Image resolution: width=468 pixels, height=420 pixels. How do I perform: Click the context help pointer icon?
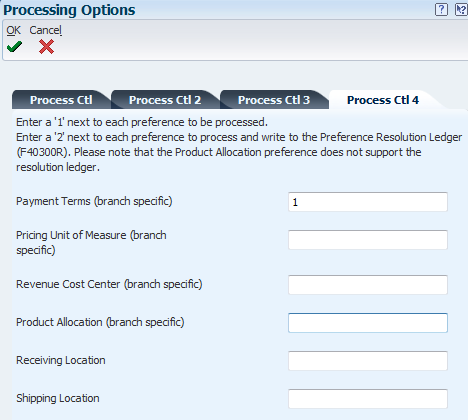pyautogui.click(x=461, y=9)
